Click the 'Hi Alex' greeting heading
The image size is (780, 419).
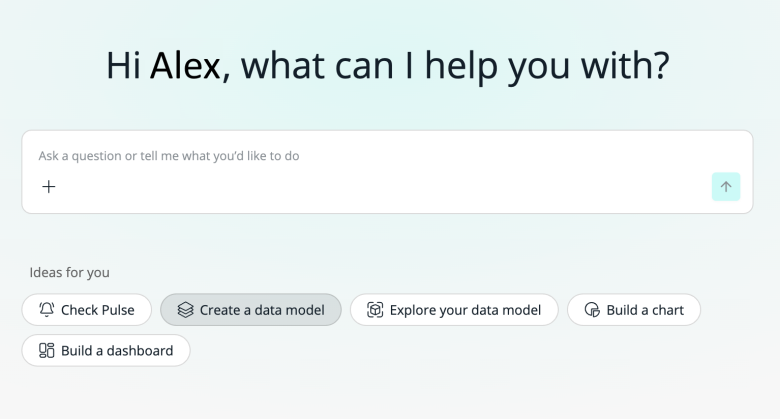click(x=388, y=66)
